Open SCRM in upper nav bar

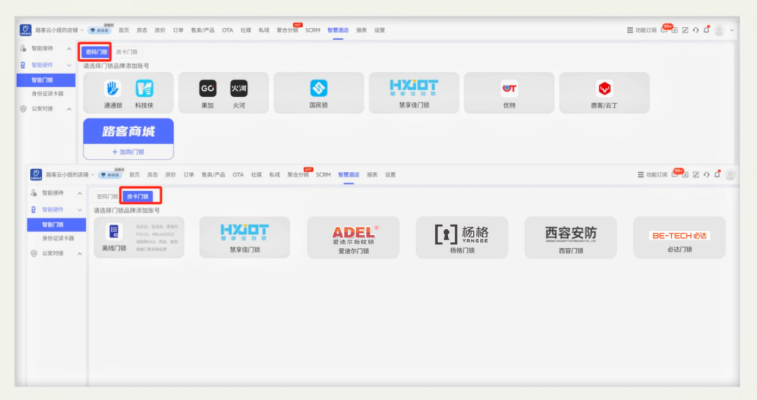[313, 30]
